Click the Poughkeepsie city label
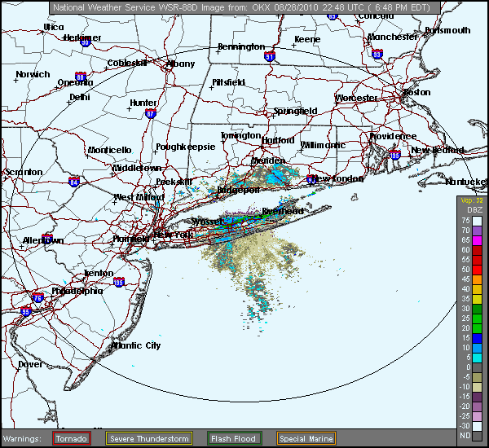489x448 pixels. [186, 147]
